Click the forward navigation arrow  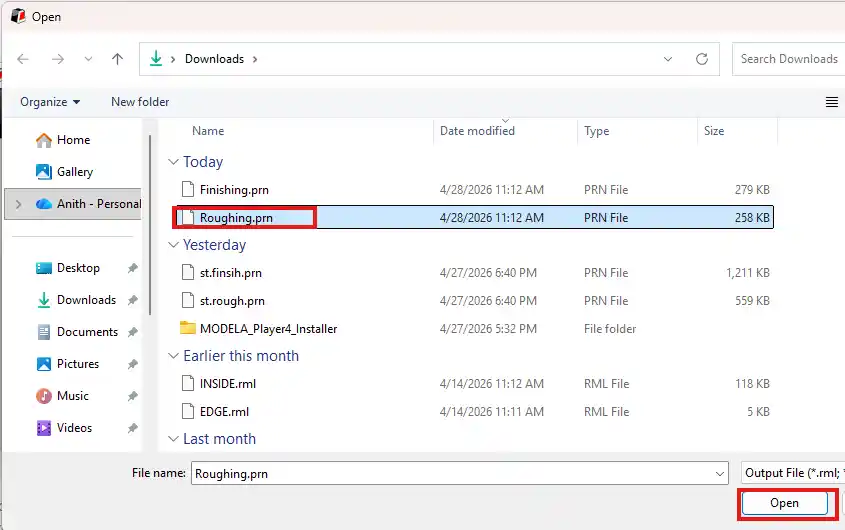[58, 59]
